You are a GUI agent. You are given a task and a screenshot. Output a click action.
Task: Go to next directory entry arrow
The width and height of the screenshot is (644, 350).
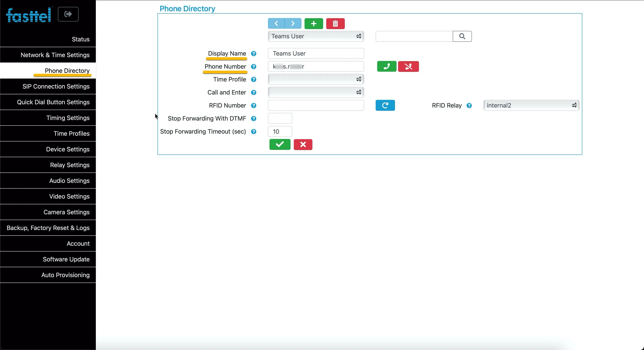(x=293, y=24)
